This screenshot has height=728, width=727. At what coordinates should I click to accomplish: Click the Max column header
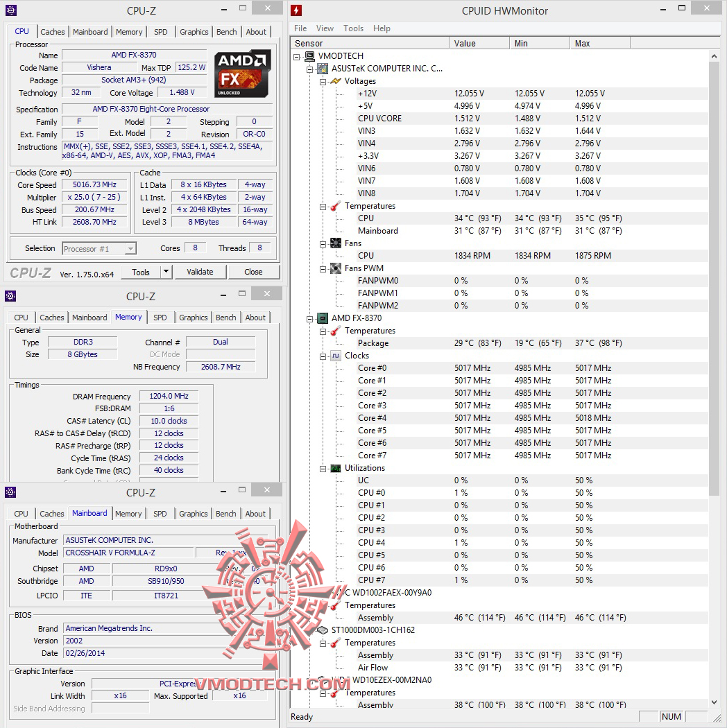point(600,43)
